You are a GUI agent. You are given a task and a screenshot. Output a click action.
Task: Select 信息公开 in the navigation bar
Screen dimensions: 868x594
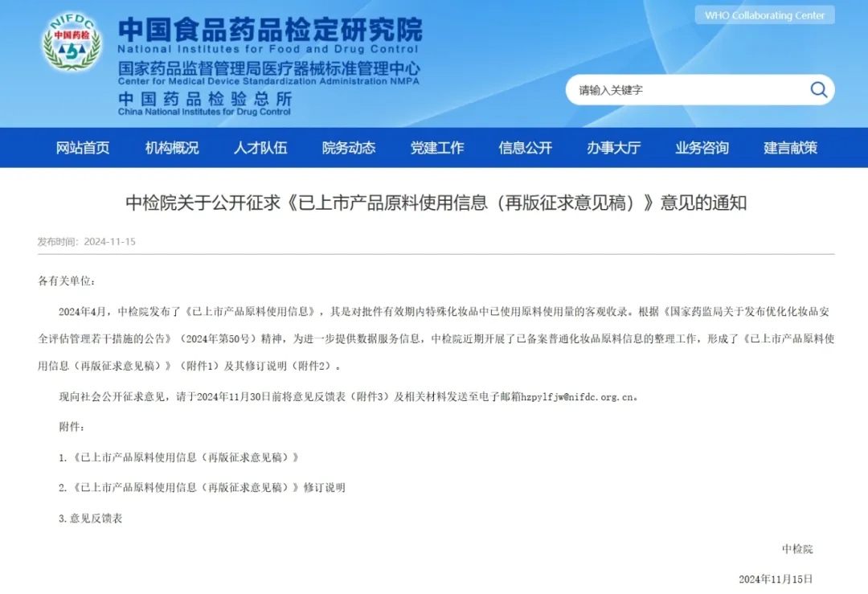pos(526,148)
